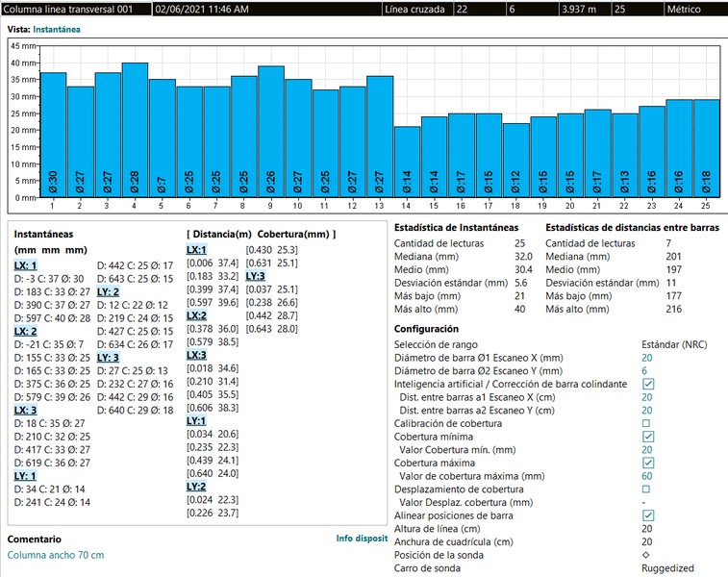Enable Calibración de cobertura checkbox

point(646,423)
